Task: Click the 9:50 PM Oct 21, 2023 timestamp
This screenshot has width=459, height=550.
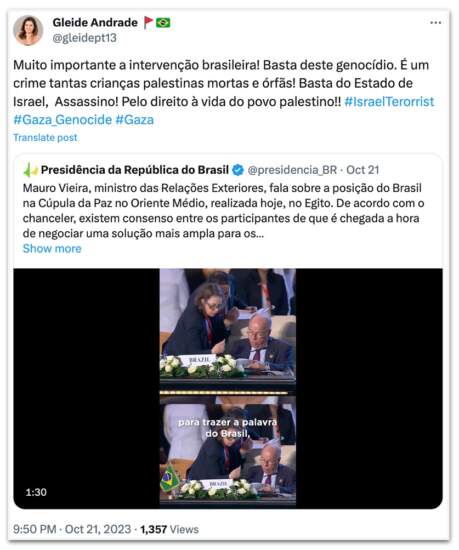Action: point(72,529)
